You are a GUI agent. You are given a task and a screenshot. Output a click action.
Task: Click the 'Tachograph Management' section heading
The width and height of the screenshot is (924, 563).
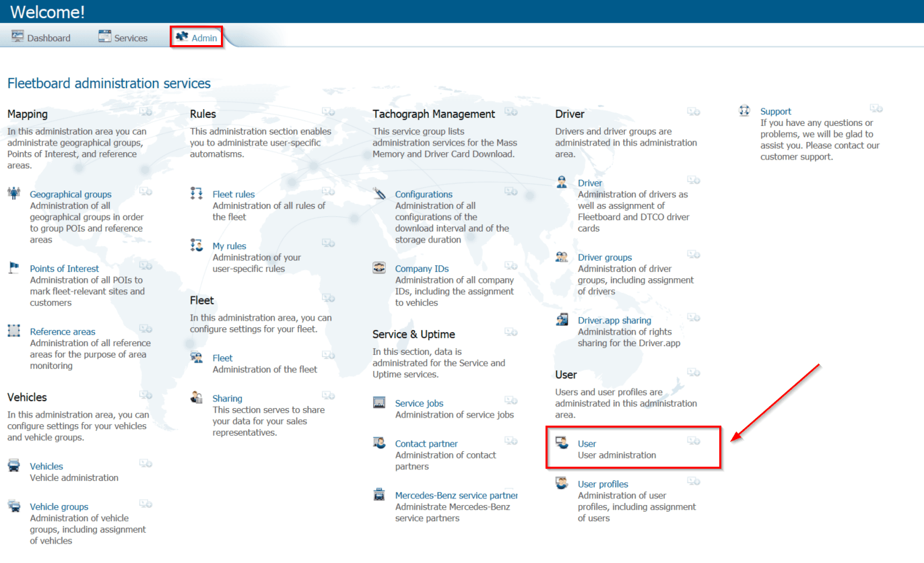[x=434, y=114]
